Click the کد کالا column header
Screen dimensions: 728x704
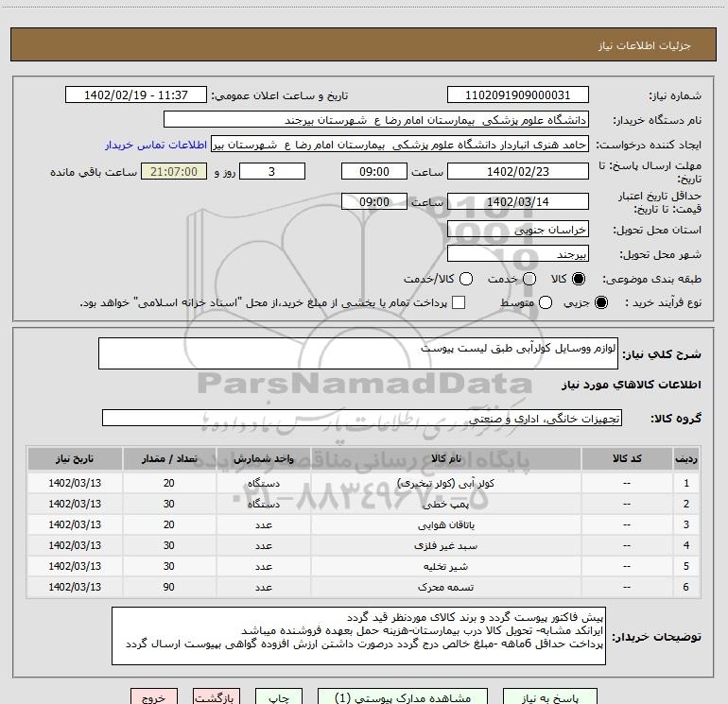(x=627, y=458)
